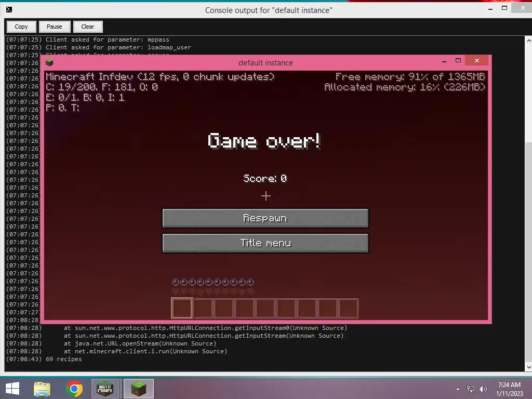Screen dimensions: 532x399
Task: Open the volume speaker tray icon
Action: pyautogui.click(x=483, y=389)
